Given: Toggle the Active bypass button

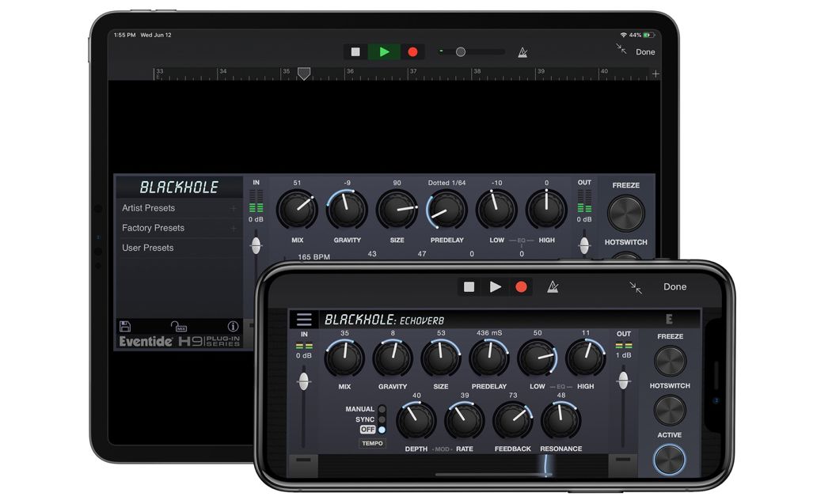Looking at the screenshot, I should point(670,460).
